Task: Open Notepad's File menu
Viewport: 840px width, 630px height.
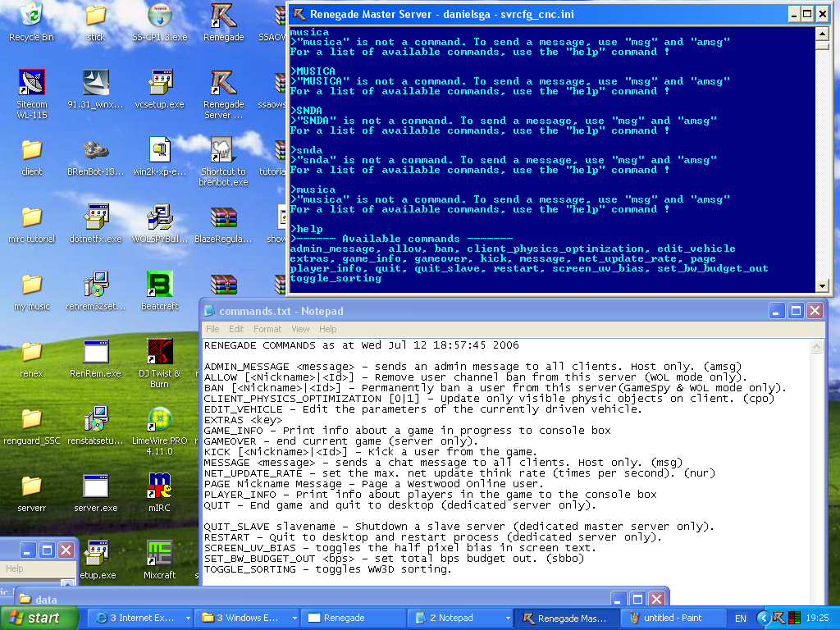Action: [x=212, y=329]
